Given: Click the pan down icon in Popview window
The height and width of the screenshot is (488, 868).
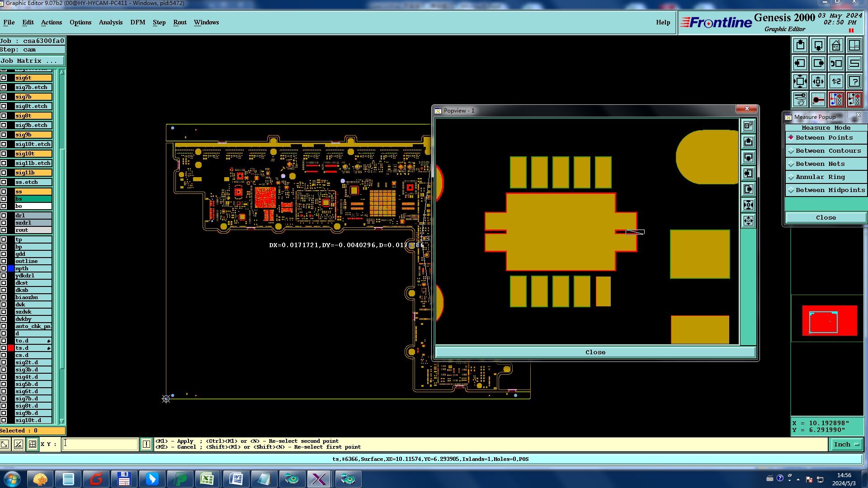Looking at the screenshot, I should pyautogui.click(x=748, y=158).
